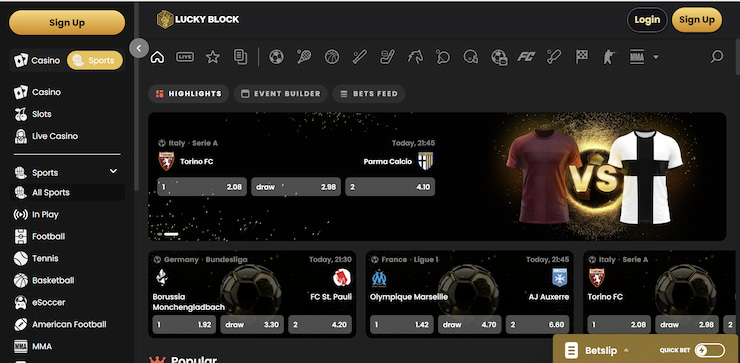Expand the Betslip panel arrow

point(626,350)
